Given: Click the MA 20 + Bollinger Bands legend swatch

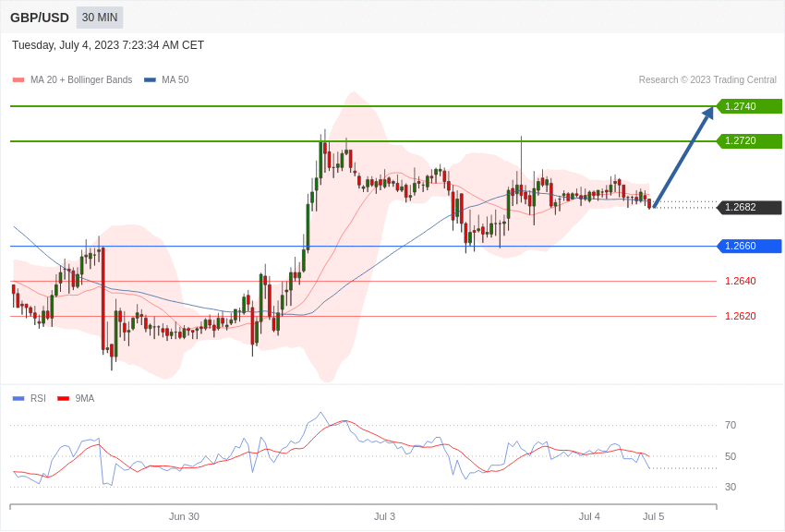Looking at the screenshot, I should tap(18, 79).
